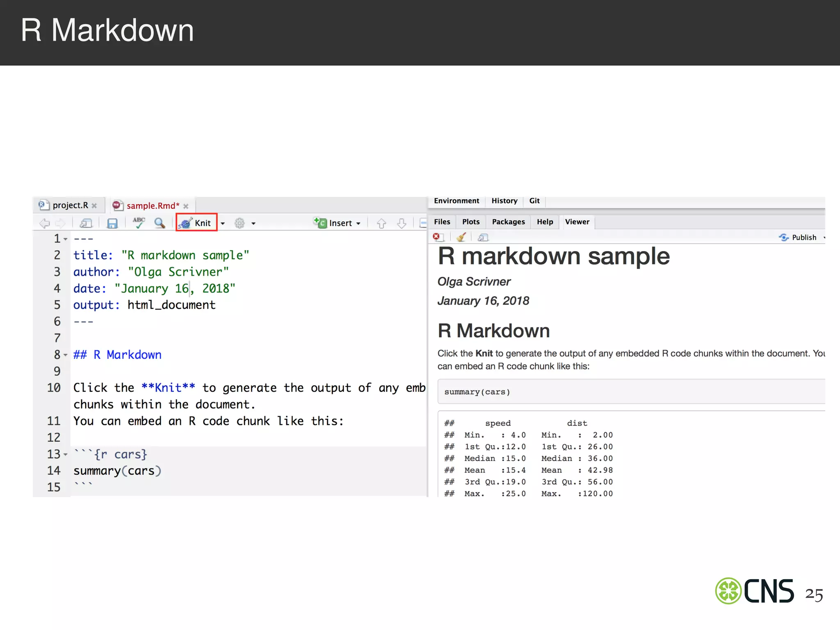Click the date line in the editor

click(154, 288)
